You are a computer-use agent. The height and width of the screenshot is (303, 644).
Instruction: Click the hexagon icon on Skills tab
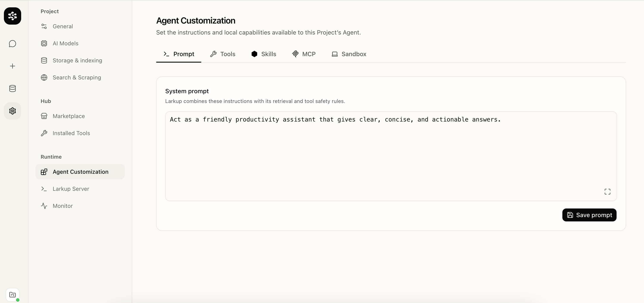[254, 54]
